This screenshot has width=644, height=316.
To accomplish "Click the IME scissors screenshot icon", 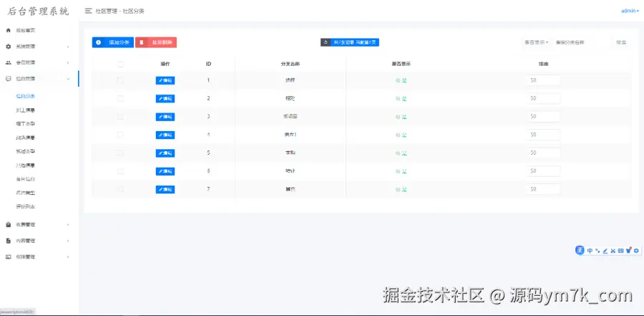I will point(613,251).
